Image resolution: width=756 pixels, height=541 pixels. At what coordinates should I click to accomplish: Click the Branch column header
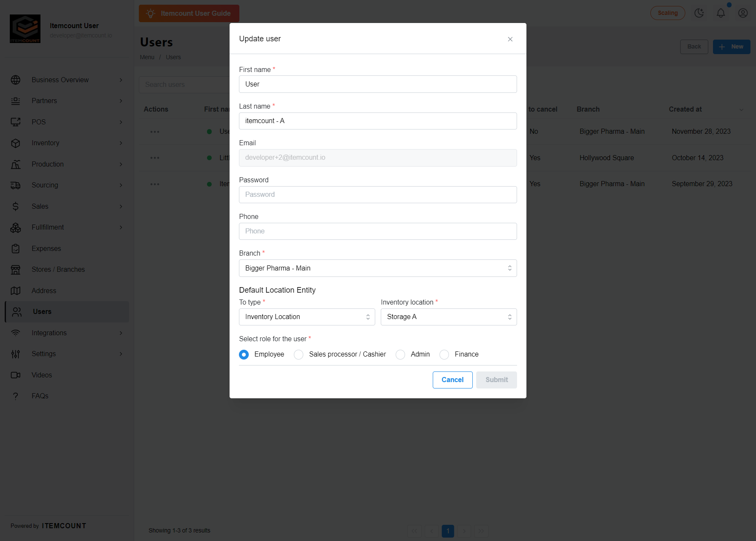(588, 109)
